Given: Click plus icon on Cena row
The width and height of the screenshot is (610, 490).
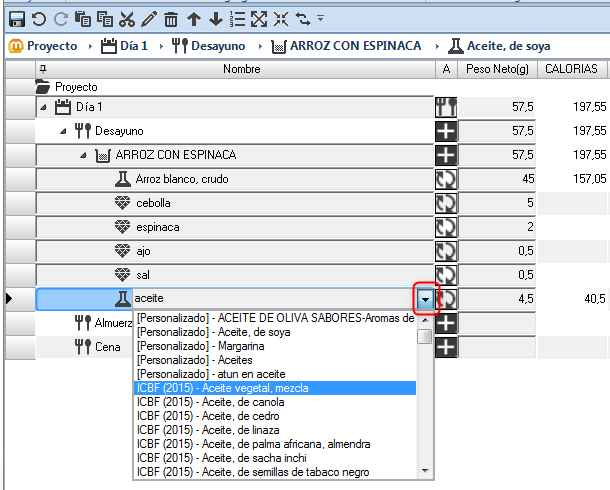Looking at the screenshot, I should pyautogui.click(x=446, y=347).
